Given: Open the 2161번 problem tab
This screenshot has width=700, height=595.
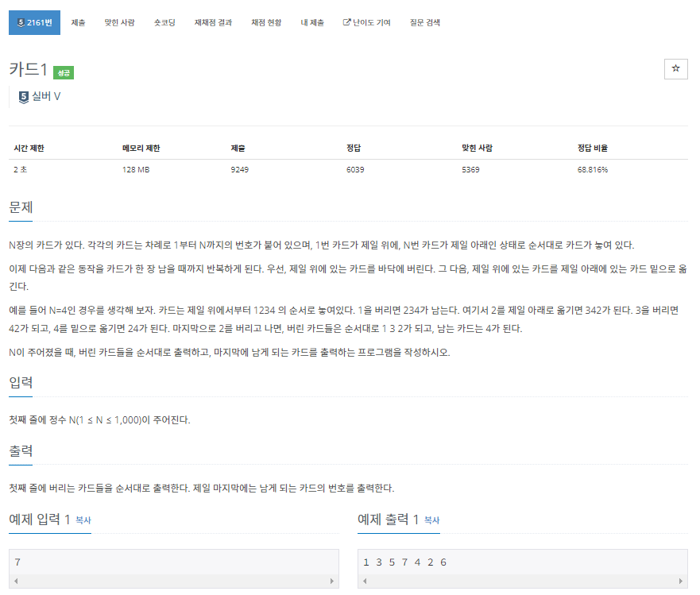Looking at the screenshot, I should [x=34, y=22].
